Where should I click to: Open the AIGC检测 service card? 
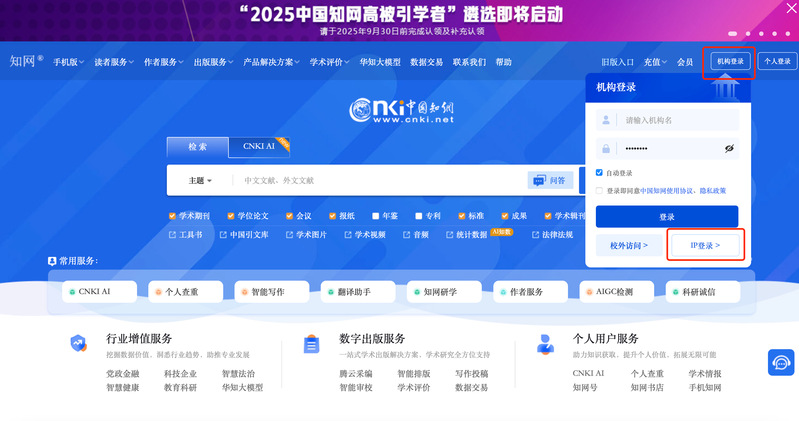617,292
